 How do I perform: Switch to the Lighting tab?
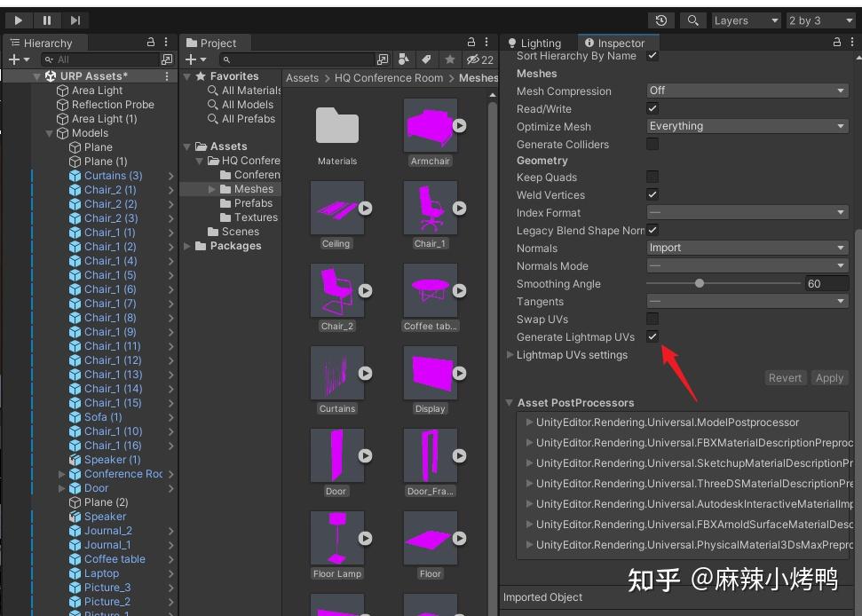[534, 42]
